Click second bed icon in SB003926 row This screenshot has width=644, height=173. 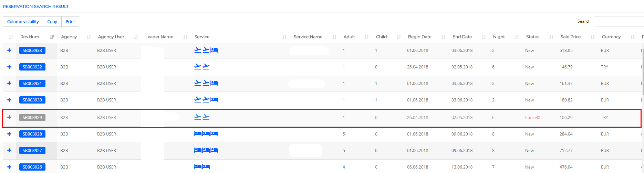click(x=206, y=166)
